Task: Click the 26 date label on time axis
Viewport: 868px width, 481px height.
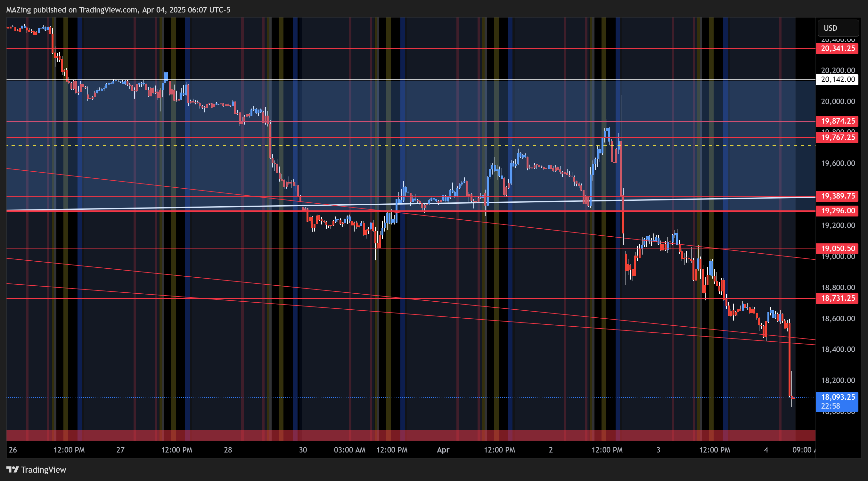Action: tap(13, 450)
